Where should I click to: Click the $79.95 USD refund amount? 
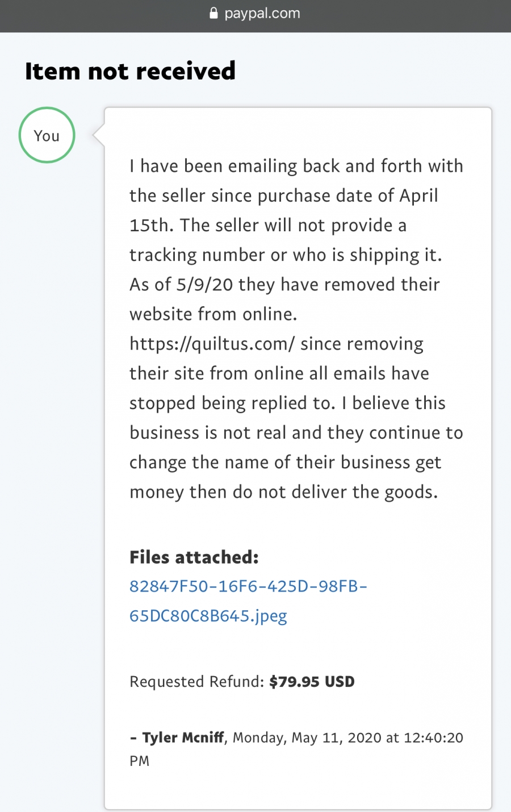click(312, 681)
